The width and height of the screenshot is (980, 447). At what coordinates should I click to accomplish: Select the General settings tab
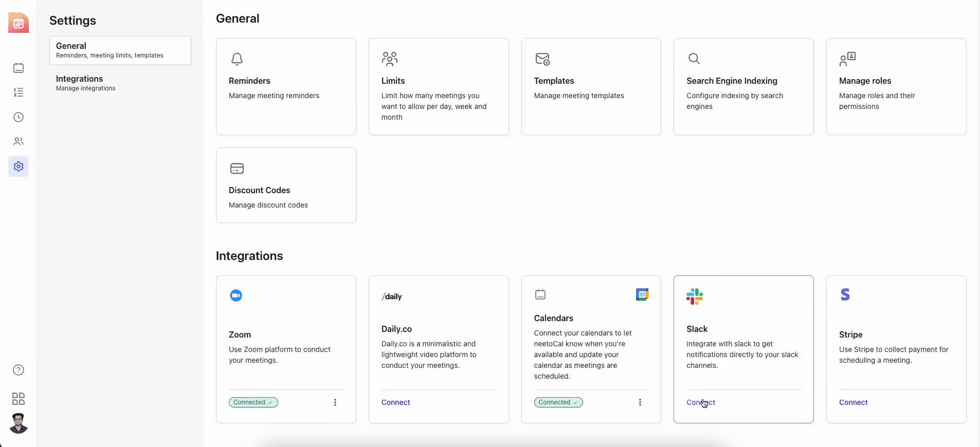point(120,50)
